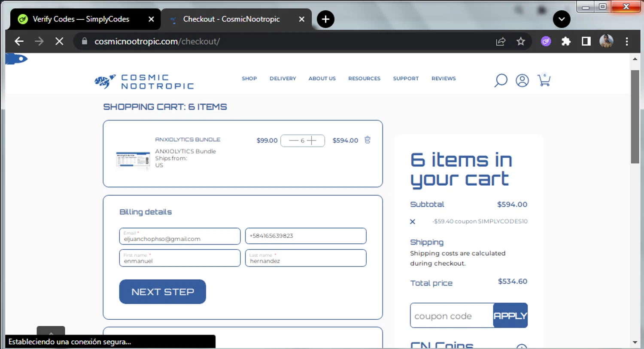Image resolution: width=644 pixels, height=349 pixels.
Task: Click the site search magnifier icon
Action: pos(501,80)
